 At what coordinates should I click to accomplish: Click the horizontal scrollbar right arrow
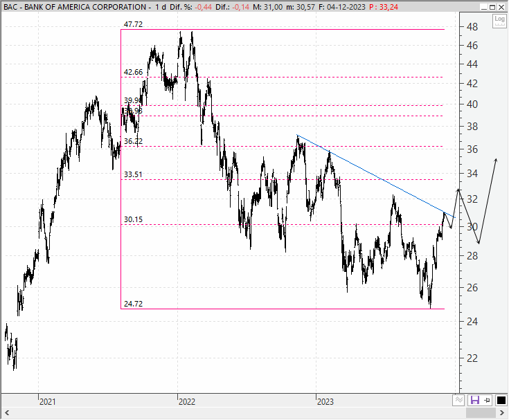(502, 413)
